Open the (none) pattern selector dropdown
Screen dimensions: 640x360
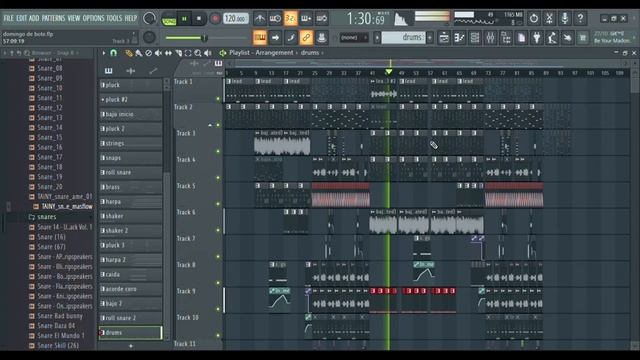(x=353, y=38)
